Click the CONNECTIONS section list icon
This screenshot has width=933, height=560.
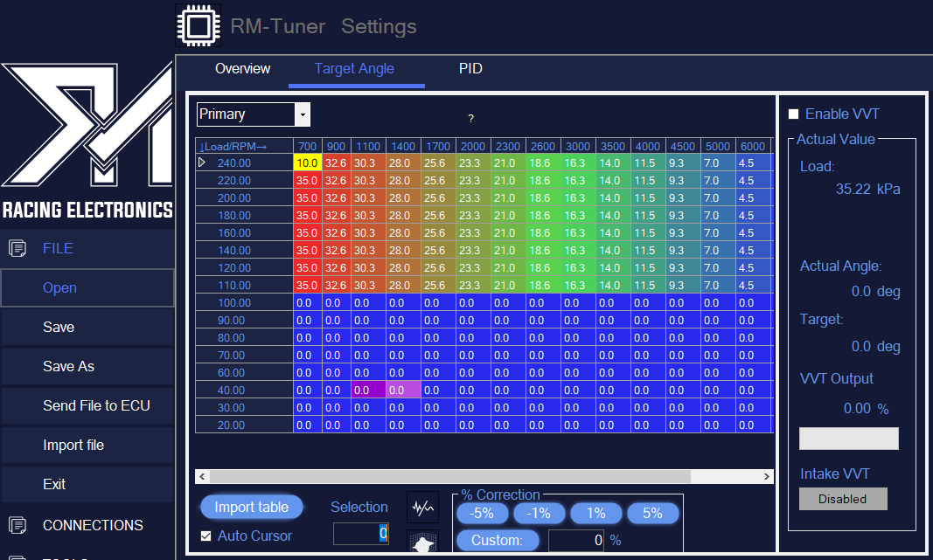click(17, 525)
